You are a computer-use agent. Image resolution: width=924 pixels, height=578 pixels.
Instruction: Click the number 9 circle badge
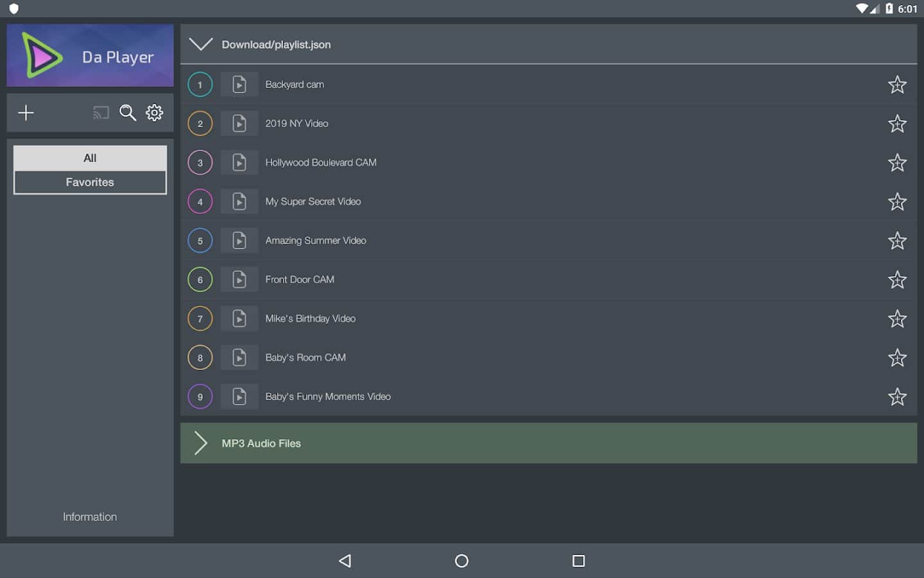pos(200,397)
